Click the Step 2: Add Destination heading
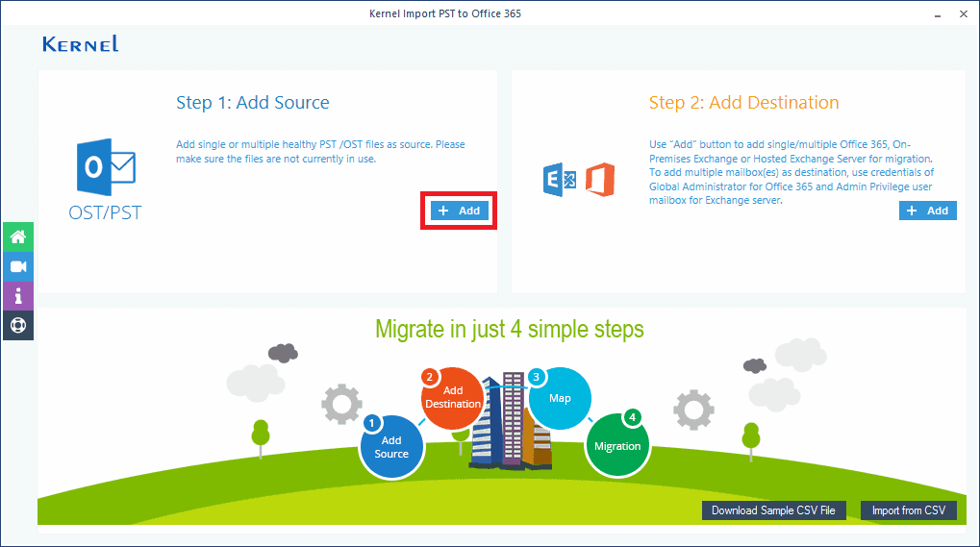Viewport: 980px width, 547px height. tap(743, 103)
